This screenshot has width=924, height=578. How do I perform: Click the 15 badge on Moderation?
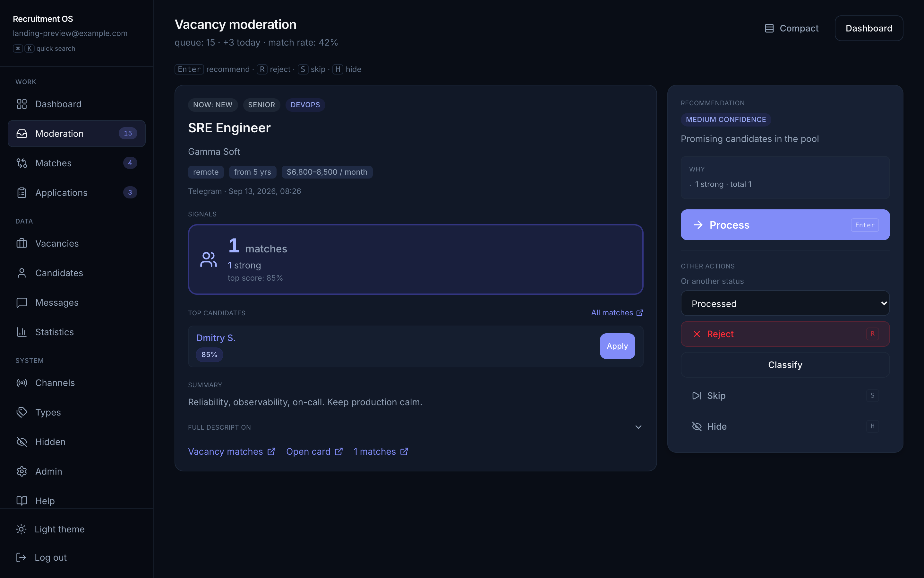(x=128, y=133)
